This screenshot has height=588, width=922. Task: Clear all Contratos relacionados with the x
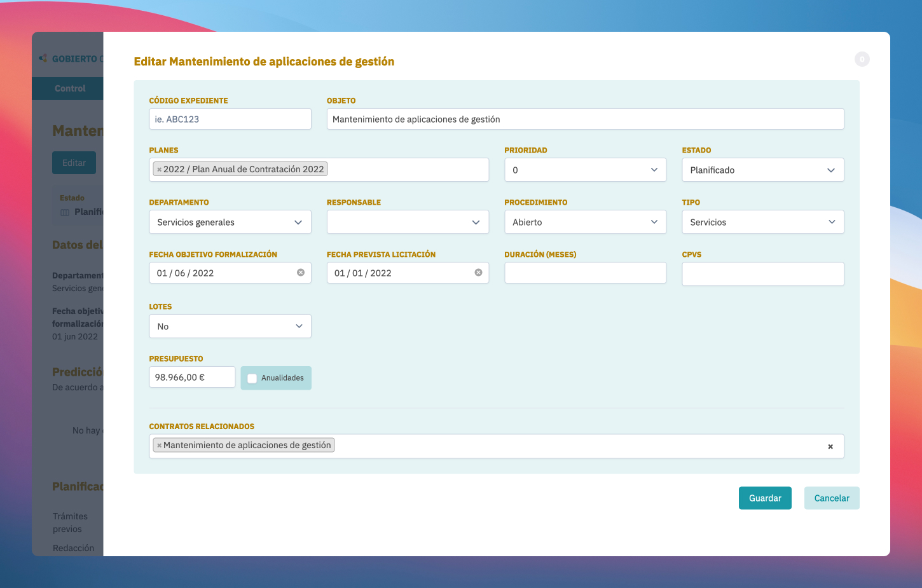tap(830, 446)
